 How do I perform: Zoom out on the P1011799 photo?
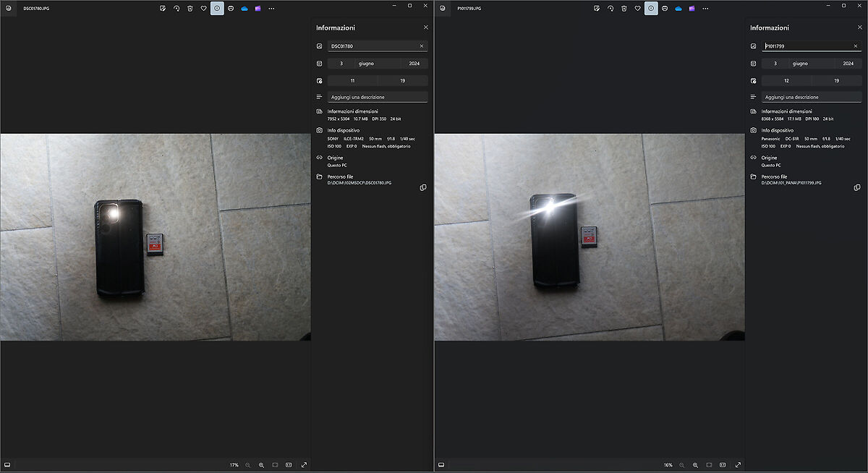point(681,464)
